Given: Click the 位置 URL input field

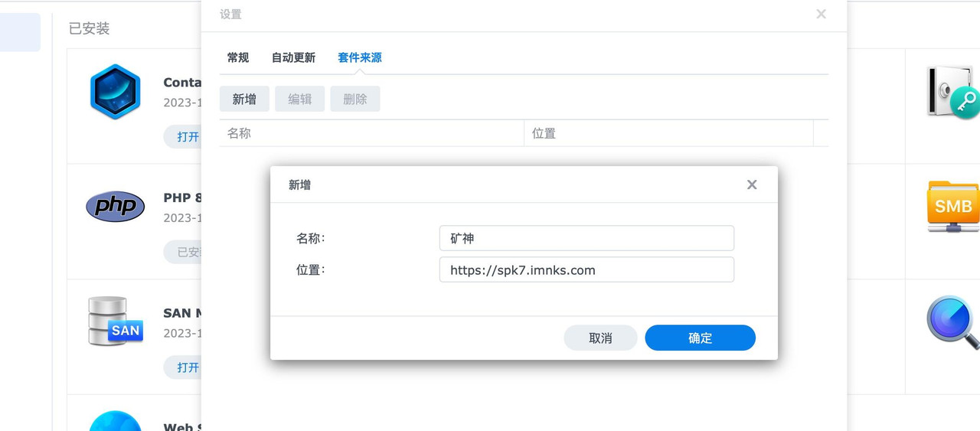Looking at the screenshot, I should click(586, 269).
